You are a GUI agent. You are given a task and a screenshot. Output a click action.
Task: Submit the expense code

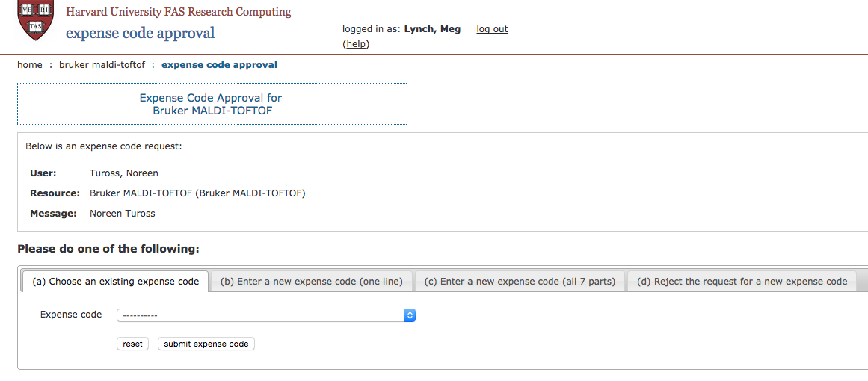coord(206,344)
